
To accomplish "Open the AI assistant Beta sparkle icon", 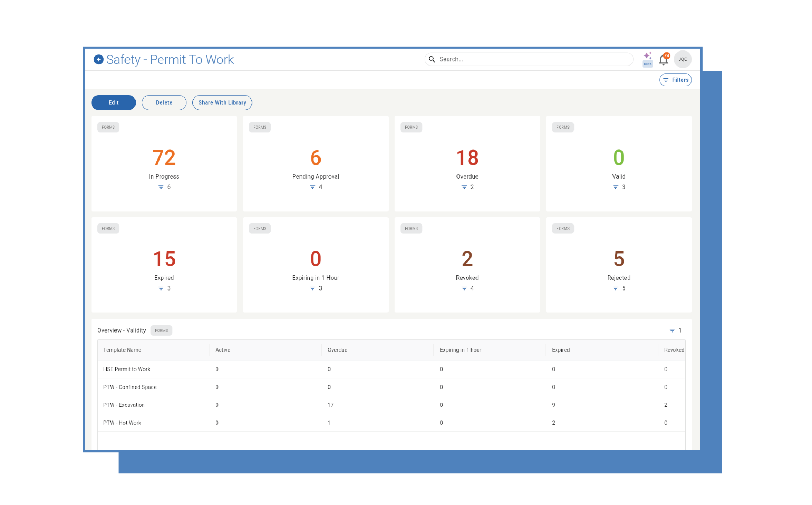I will pos(648,57).
